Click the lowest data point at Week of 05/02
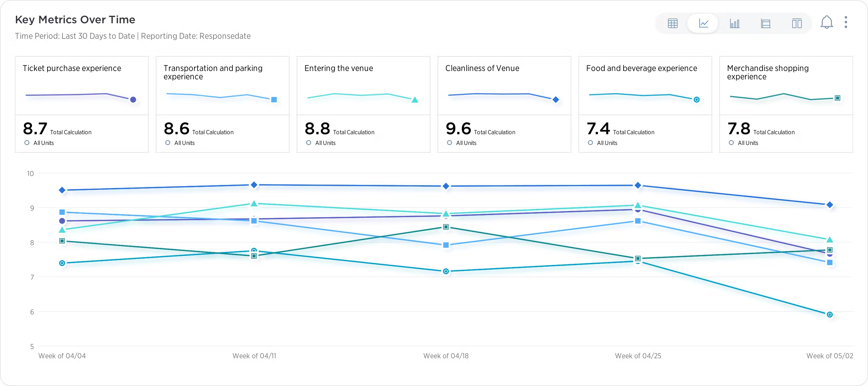Image resolution: width=868 pixels, height=386 pixels. click(829, 314)
